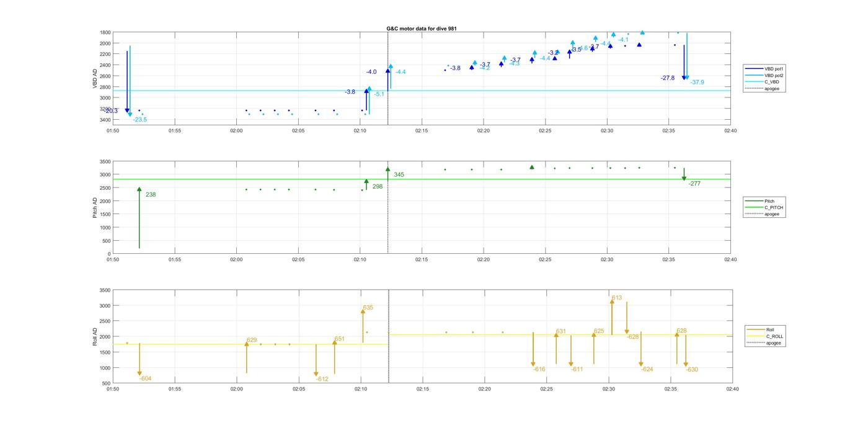Click the 625 roll move label
868x430 pixels.
click(x=599, y=331)
